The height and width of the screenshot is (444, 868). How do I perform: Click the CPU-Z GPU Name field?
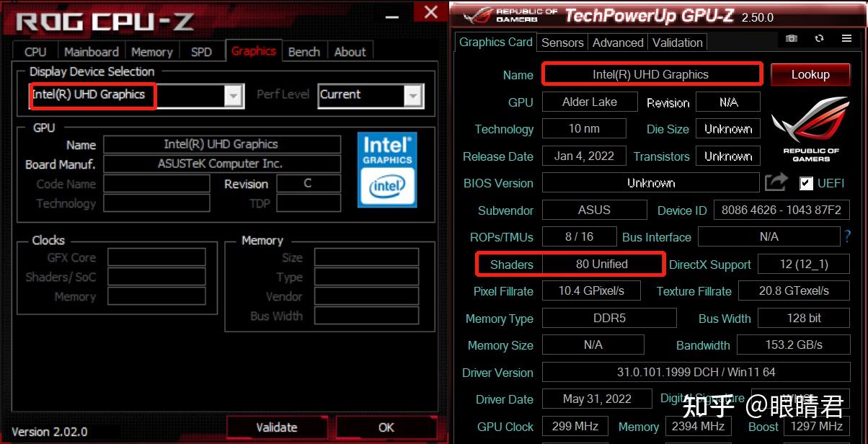coord(222,144)
